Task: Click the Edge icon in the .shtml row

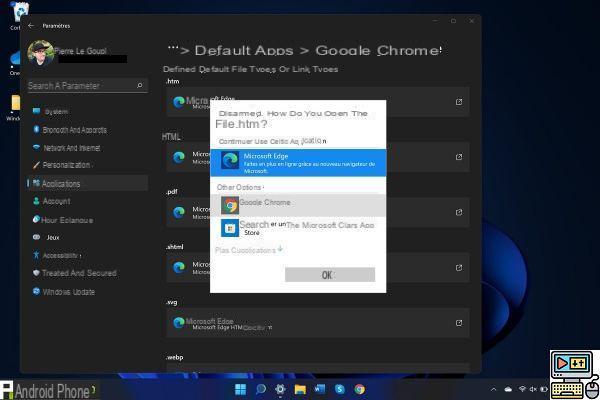Action: [179, 268]
